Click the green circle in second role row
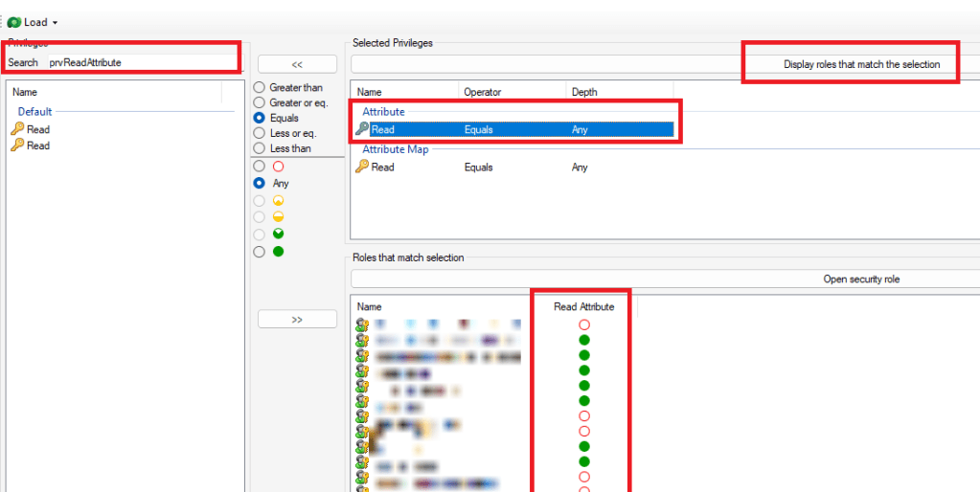 (584, 340)
